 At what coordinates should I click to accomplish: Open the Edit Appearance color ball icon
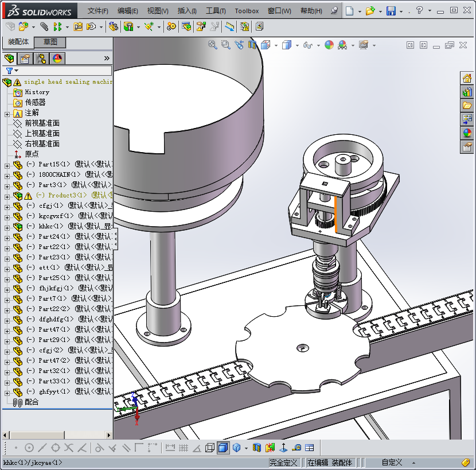pyautogui.click(x=329, y=45)
